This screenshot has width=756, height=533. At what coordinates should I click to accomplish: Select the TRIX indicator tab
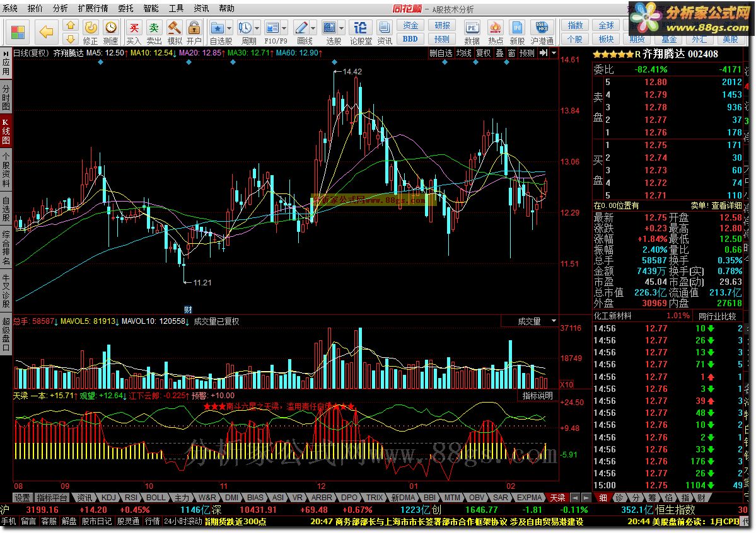(374, 497)
